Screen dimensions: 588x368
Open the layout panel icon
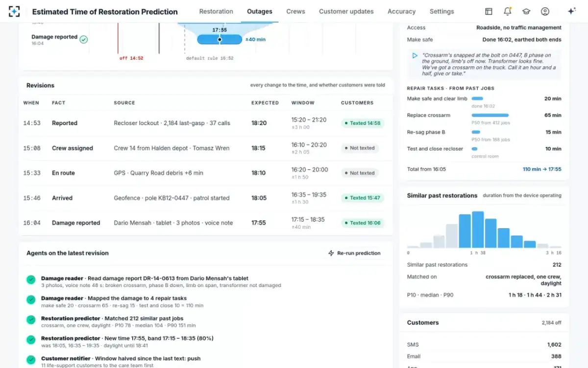point(489,11)
